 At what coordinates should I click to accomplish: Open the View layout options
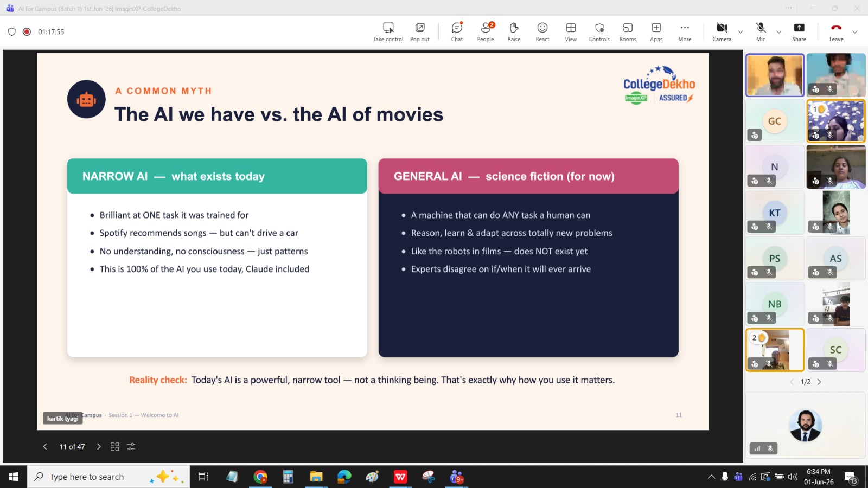click(x=571, y=32)
